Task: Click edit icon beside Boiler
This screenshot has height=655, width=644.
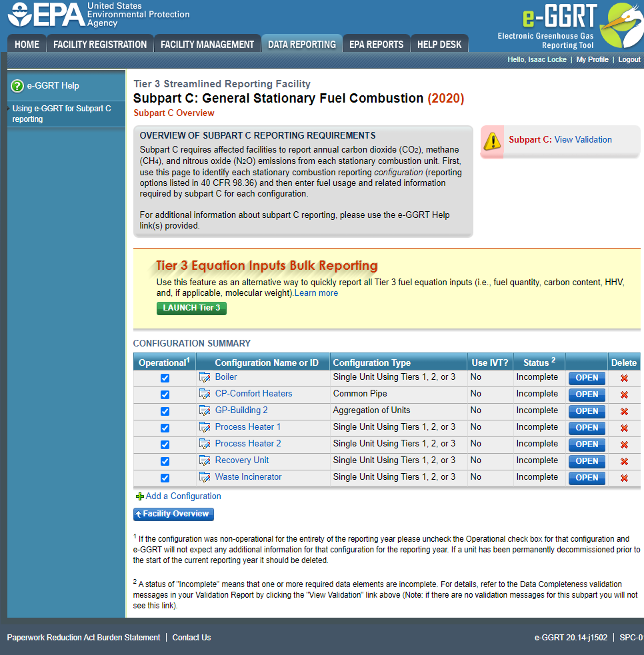Action: point(205,377)
